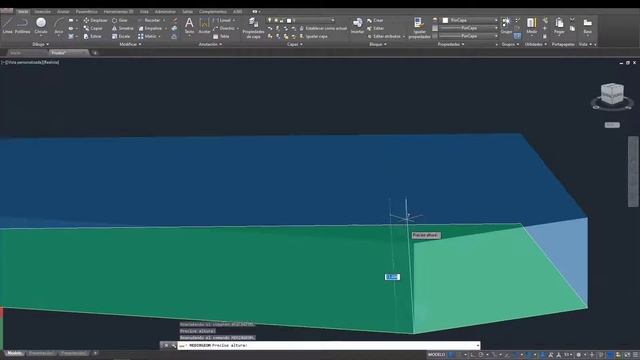Switch to the Paramétrico ribbon tab

[87, 11]
